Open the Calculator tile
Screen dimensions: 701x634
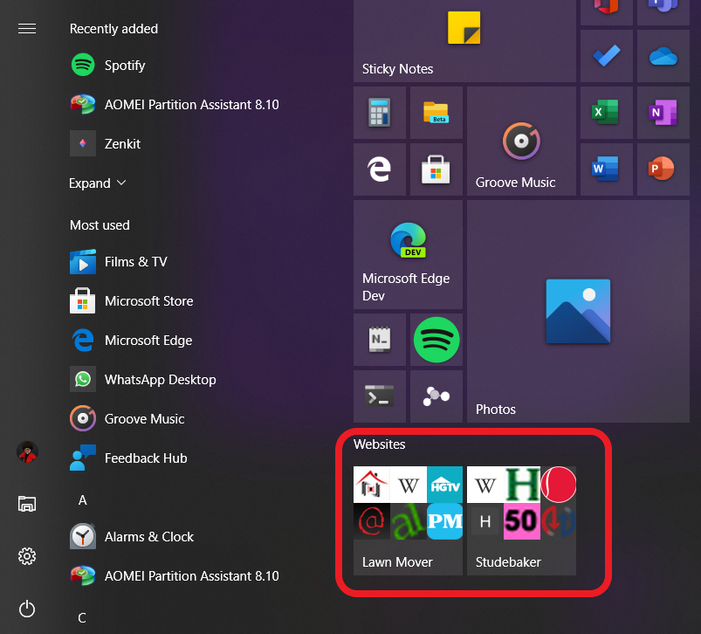point(380,113)
